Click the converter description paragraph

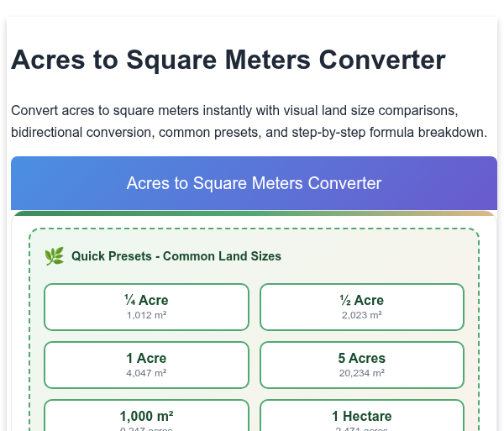(249, 121)
